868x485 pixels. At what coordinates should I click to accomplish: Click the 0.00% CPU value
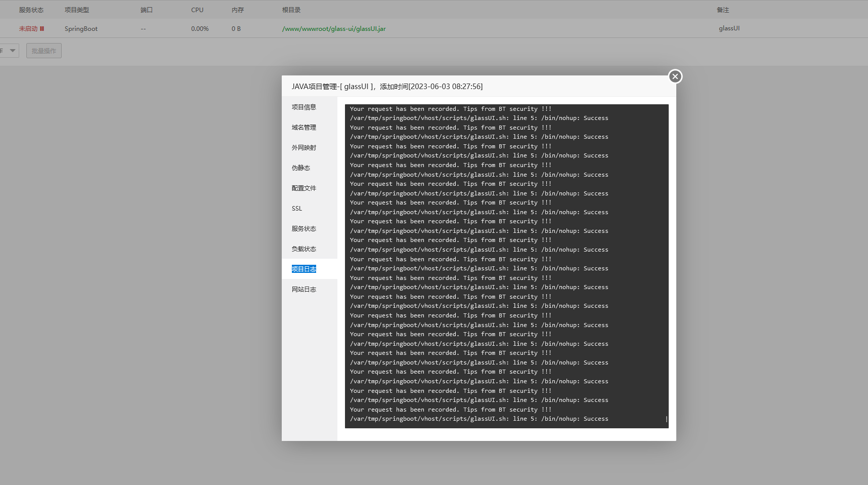coord(200,29)
